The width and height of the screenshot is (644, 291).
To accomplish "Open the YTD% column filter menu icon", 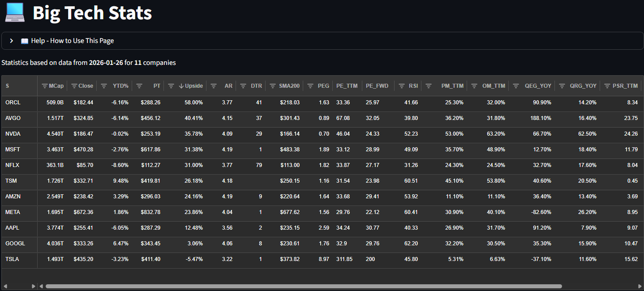I will pyautogui.click(x=104, y=86).
